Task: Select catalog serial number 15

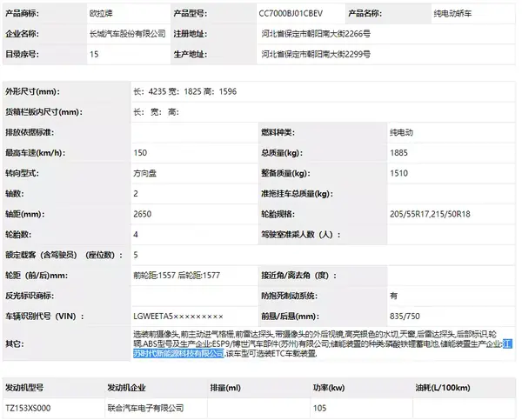Action: click(x=94, y=54)
